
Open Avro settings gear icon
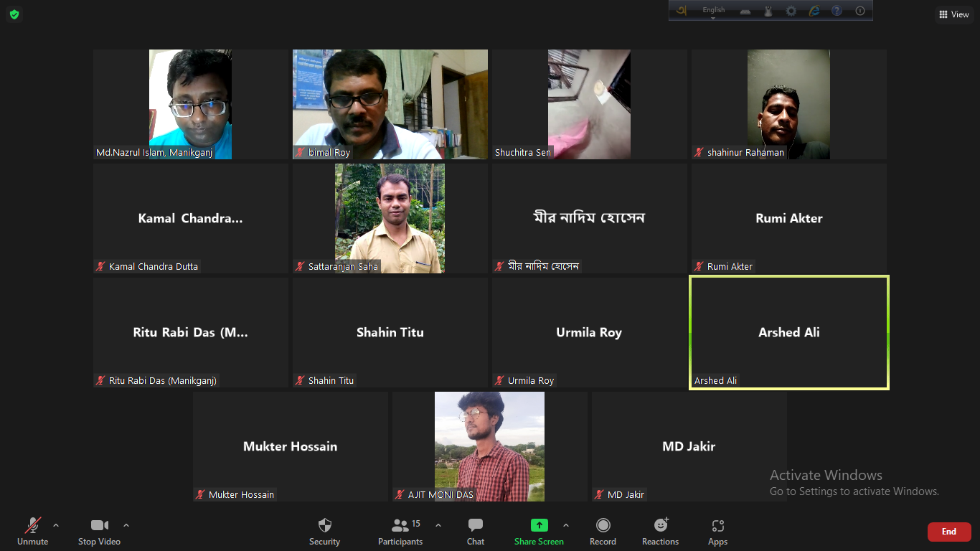tap(791, 11)
